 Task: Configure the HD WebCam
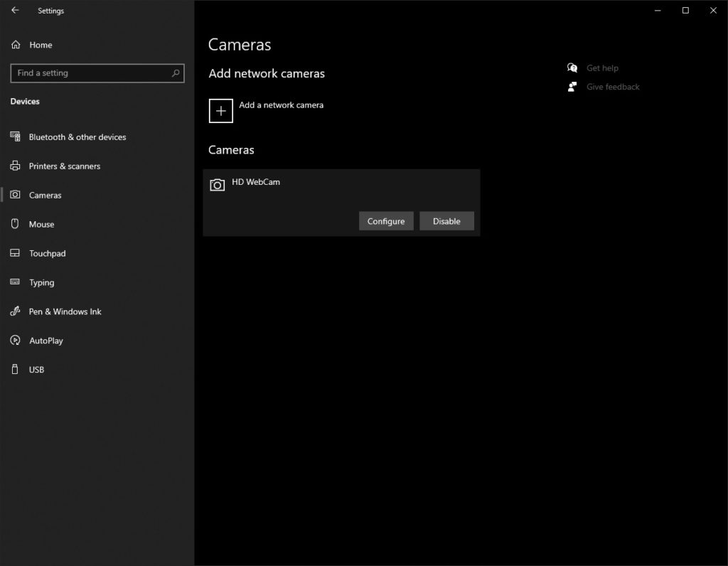tap(386, 221)
